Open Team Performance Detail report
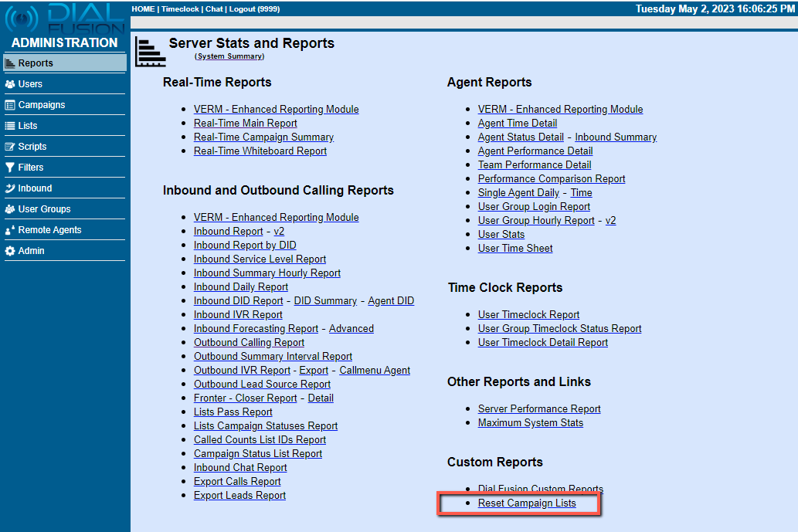Screen dimensions: 798x532 [x=535, y=164]
